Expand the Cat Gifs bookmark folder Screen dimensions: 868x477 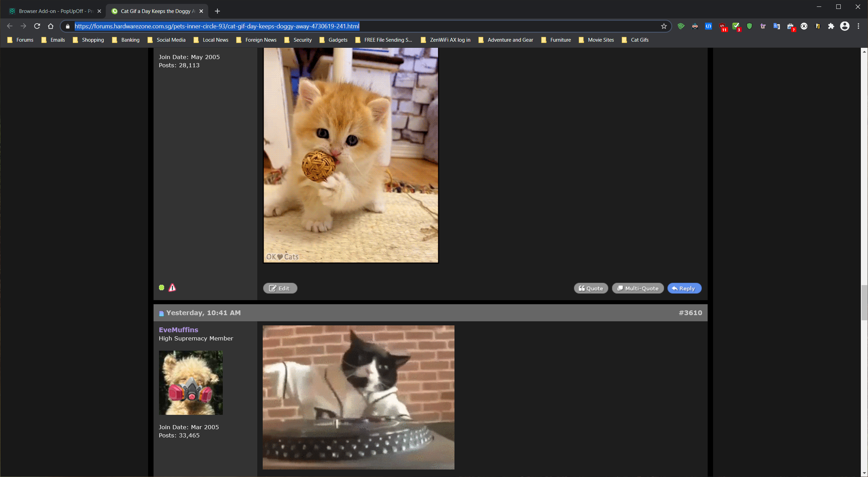[635, 40]
